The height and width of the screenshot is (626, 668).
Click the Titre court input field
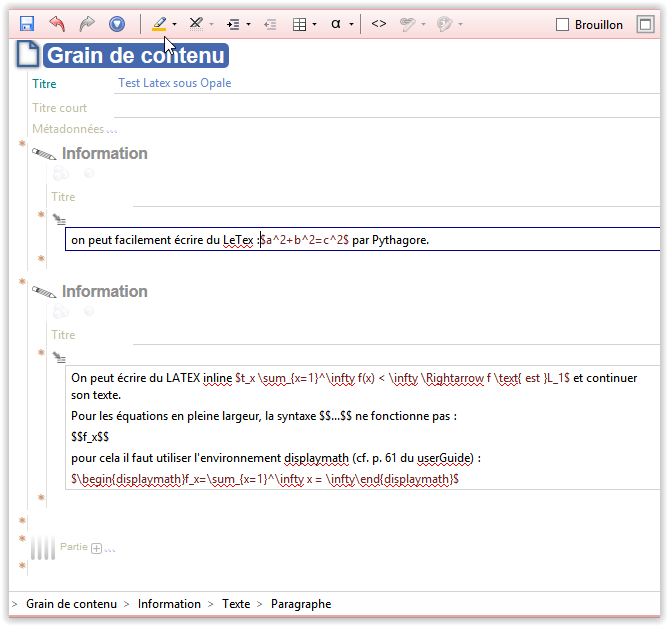tap(386, 108)
